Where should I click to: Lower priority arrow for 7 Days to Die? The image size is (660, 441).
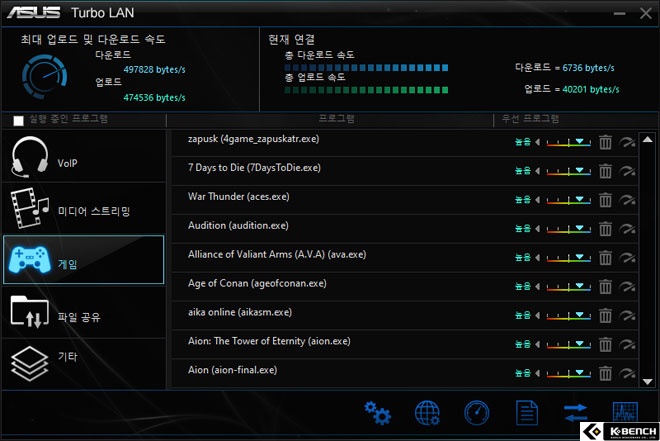pos(538,171)
